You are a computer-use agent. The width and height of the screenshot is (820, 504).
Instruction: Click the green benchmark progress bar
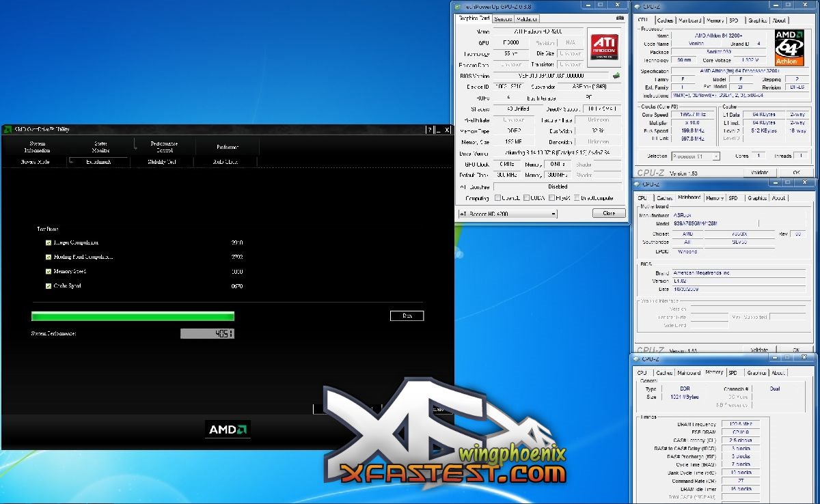tap(133, 316)
